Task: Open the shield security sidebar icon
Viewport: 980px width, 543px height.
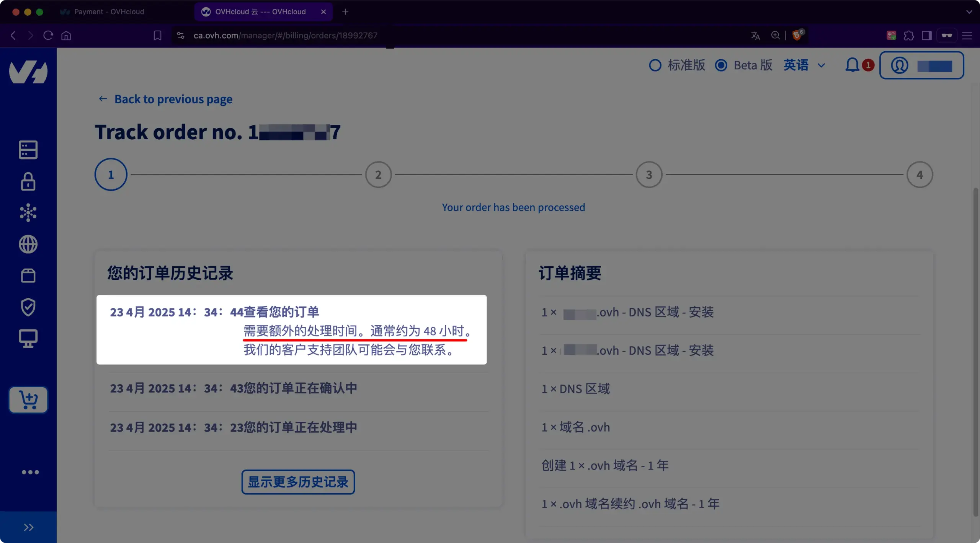Action: 28,307
